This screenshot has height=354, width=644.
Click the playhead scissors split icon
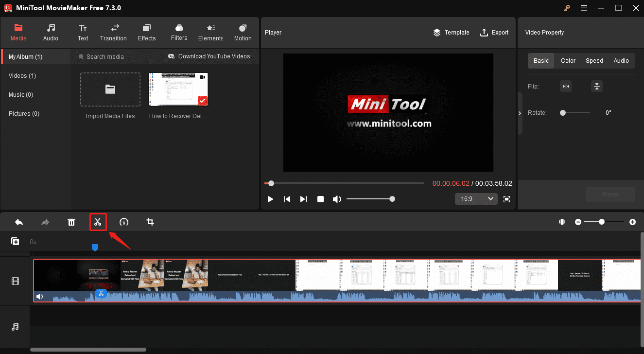(101, 293)
